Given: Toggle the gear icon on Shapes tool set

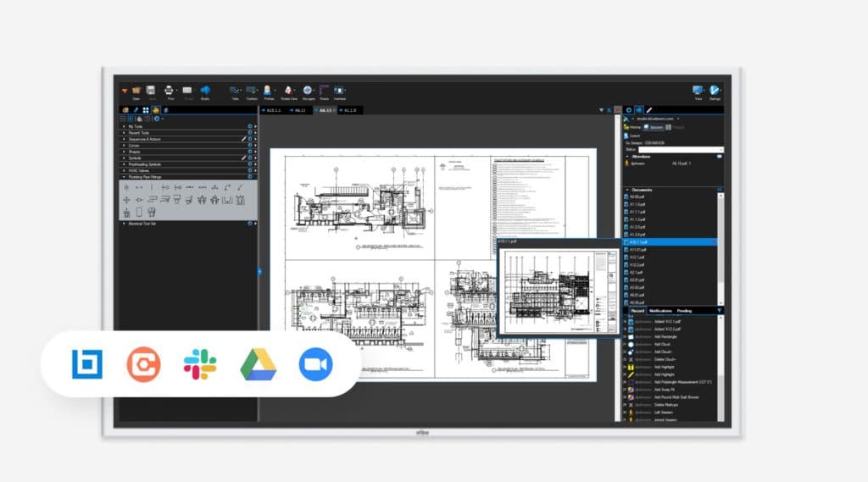Looking at the screenshot, I should pos(249,152).
